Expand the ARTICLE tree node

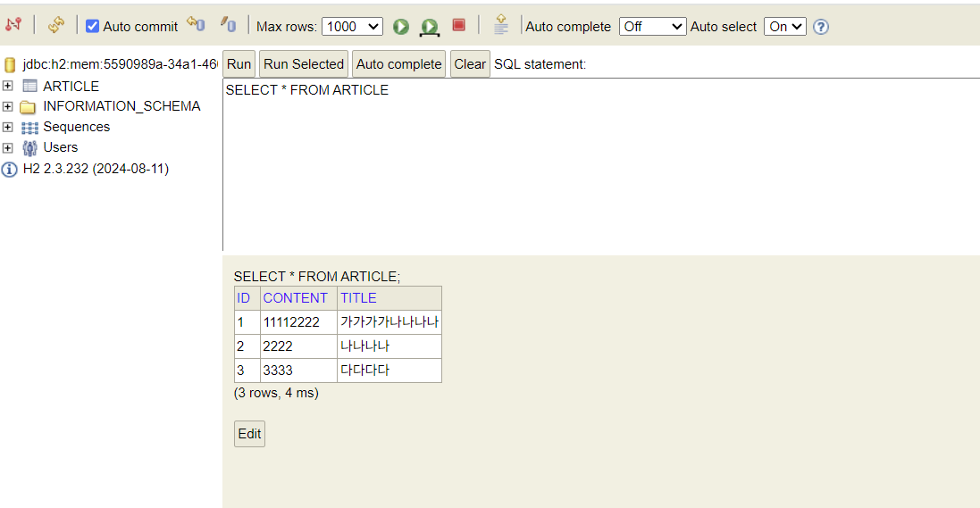(x=7, y=86)
